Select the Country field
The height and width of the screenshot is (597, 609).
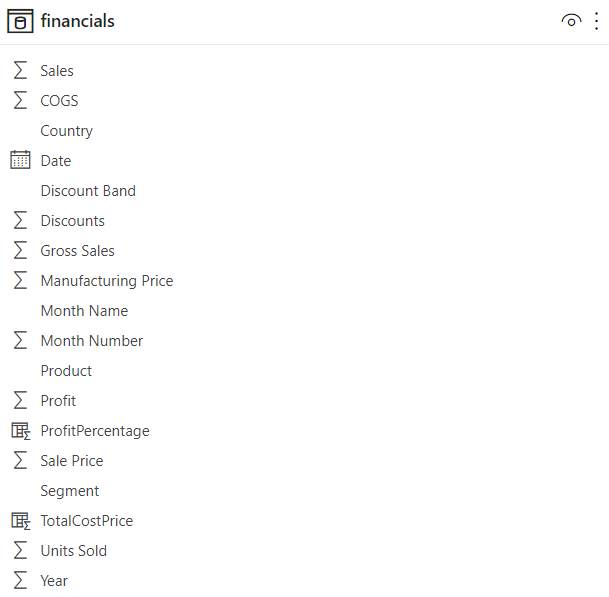(x=66, y=131)
